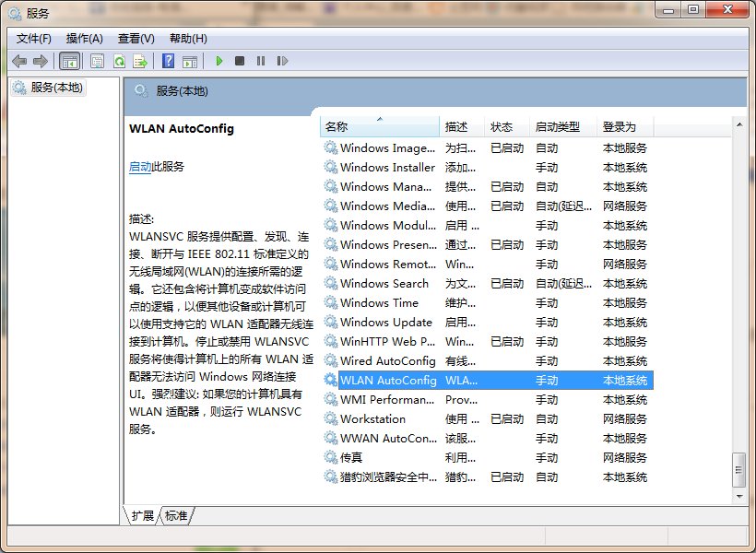Switch to the 标准 tab
Viewport: 756px width, 553px height.
click(x=175, y=517)
